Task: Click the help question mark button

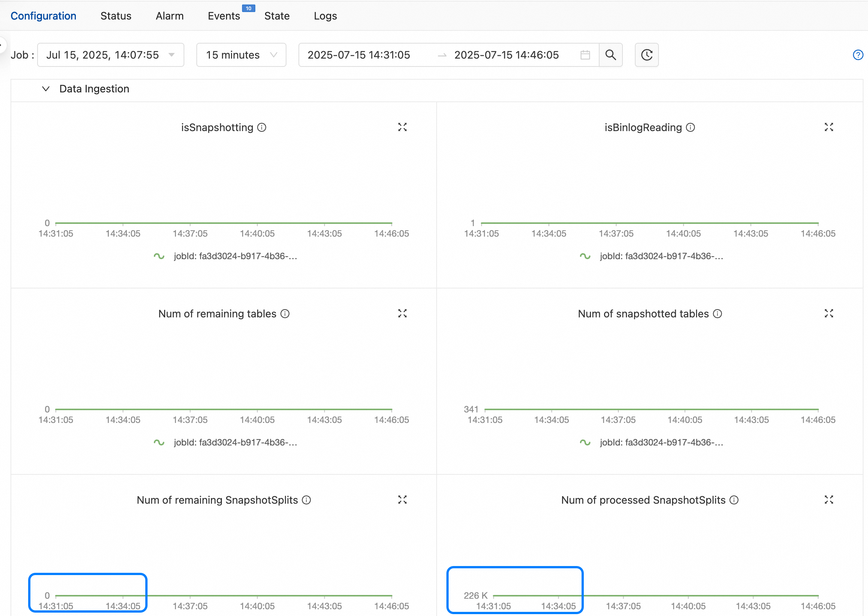Action: 857,55
